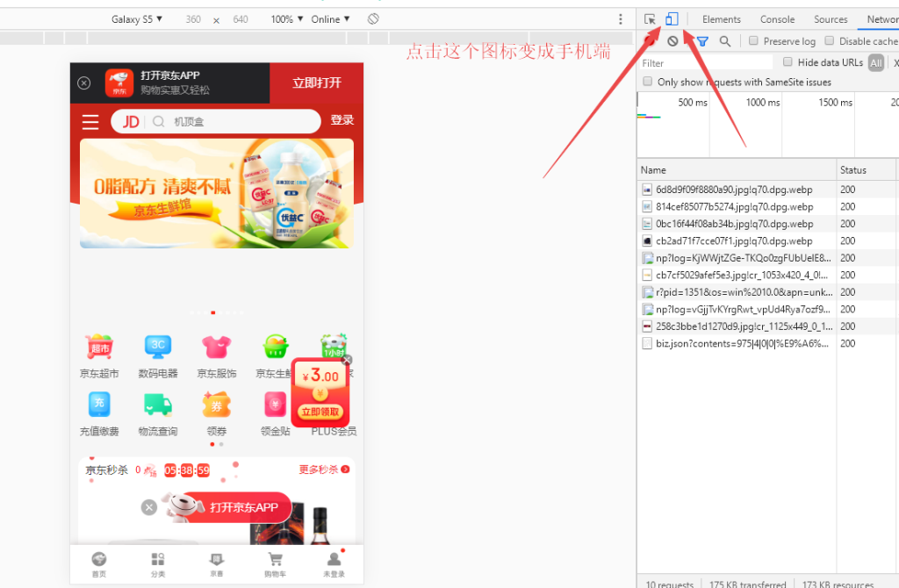Click the JD logo in search bar
Viewport: 899px width, 588px height.
pyautogui.click(x=131, y=121)
